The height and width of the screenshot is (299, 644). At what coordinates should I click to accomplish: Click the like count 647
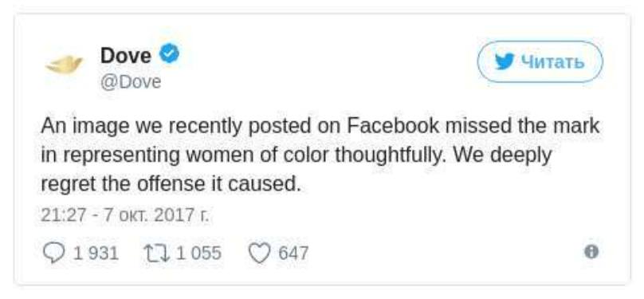tap(293, 253)
